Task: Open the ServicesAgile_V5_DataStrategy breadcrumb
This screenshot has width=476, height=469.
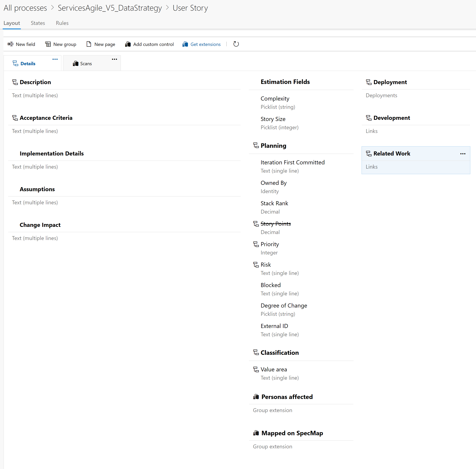Action: click(110, 8)
